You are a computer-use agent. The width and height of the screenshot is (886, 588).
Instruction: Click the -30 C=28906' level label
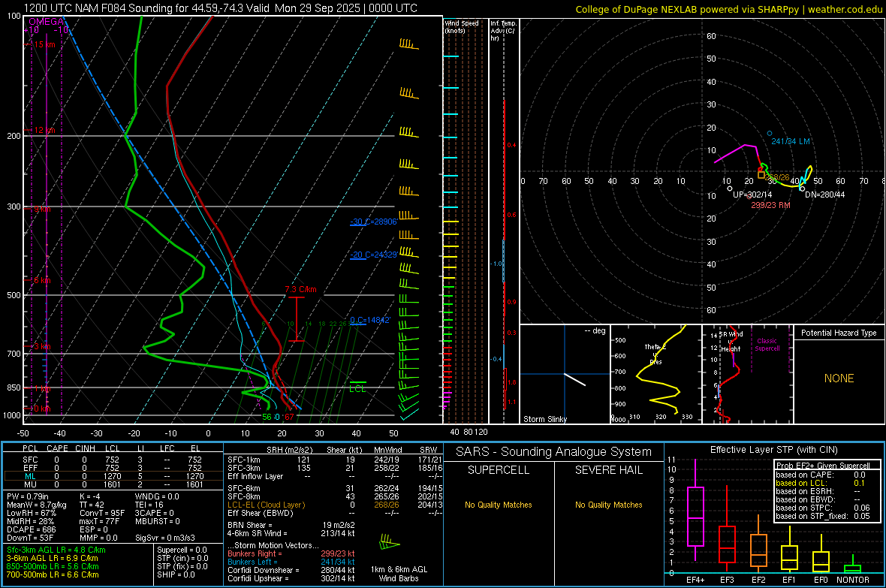pyautogui.click(x=373, y=222)
